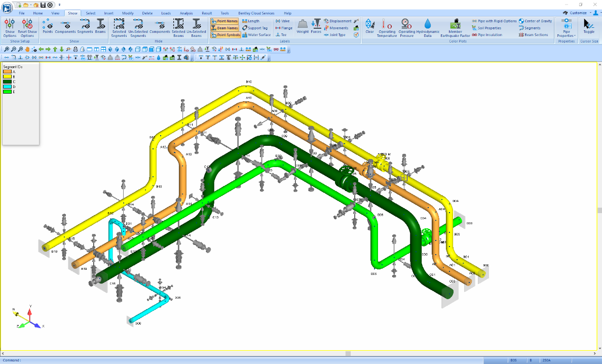Expand view toolbar overflow options
Screen dimensions: 602x364
[289, 50]
